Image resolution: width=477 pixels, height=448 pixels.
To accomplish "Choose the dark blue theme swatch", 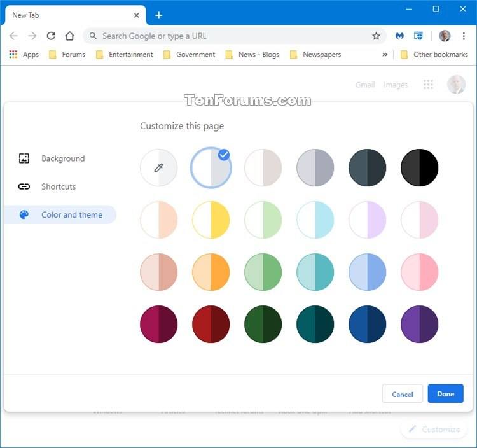I will [368, 324].
